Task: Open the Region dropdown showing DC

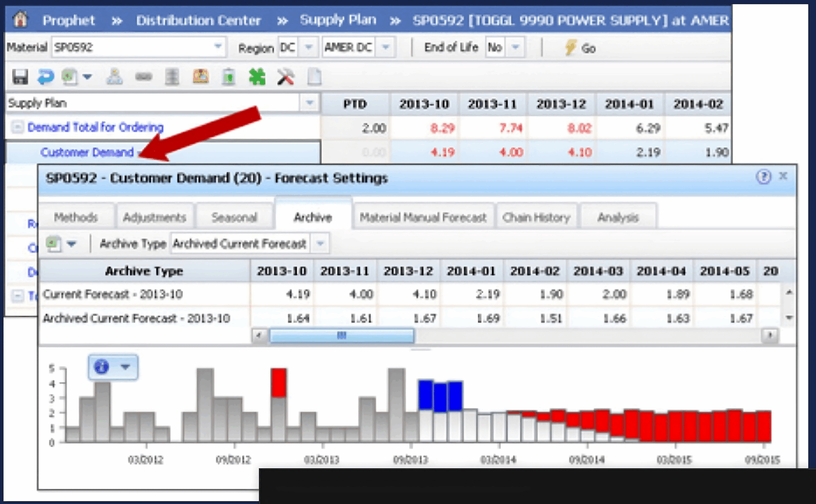Action: click(308, 47)
